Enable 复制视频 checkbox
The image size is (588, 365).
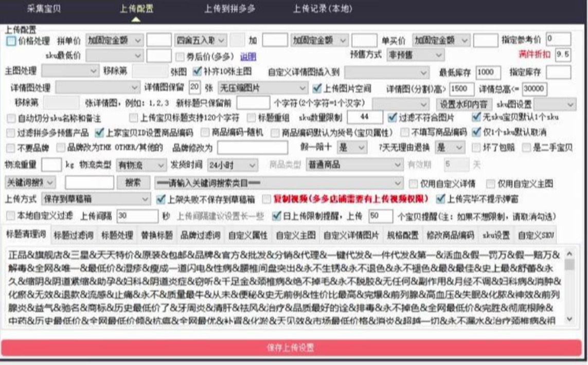click(x=266, y=199)
